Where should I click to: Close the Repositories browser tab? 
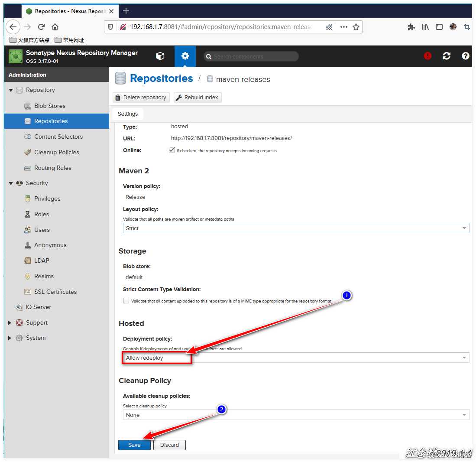111,11
